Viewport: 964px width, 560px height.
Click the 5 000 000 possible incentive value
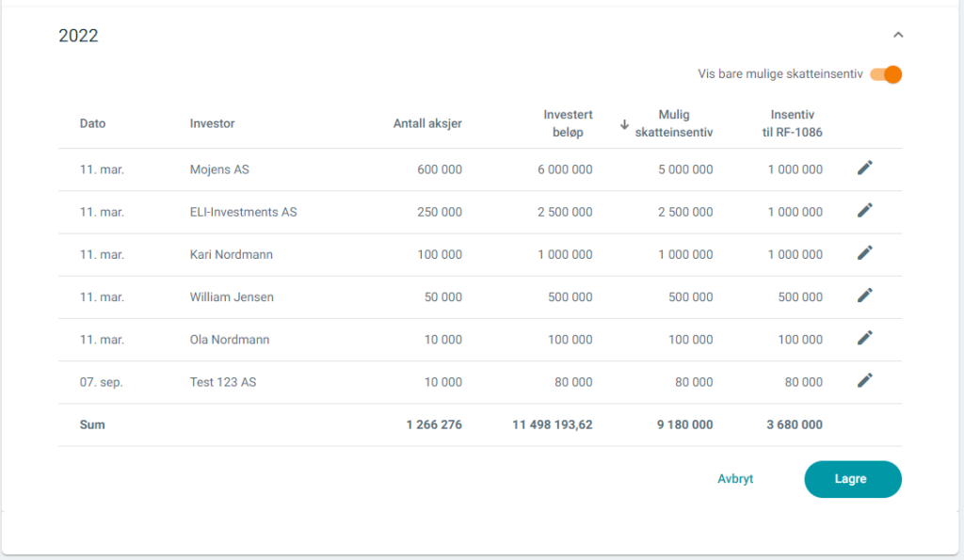click(x=685, y=169)
